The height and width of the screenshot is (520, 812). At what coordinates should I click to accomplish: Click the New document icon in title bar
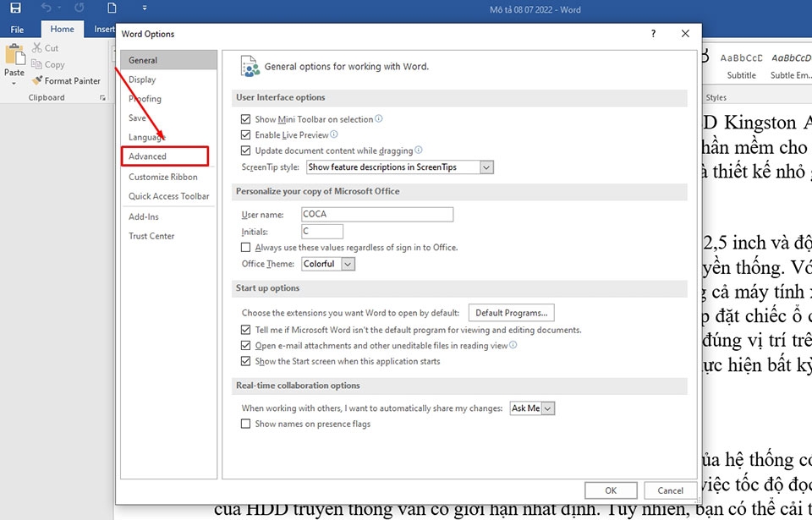pyautogui.click(x=112, y=8)
